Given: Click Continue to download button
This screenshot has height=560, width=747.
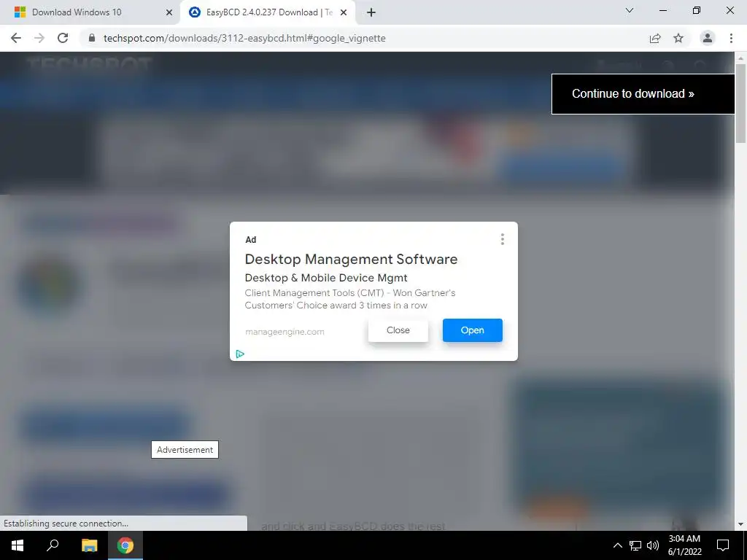Looking at the screenshot, I should tap(643, 94).
